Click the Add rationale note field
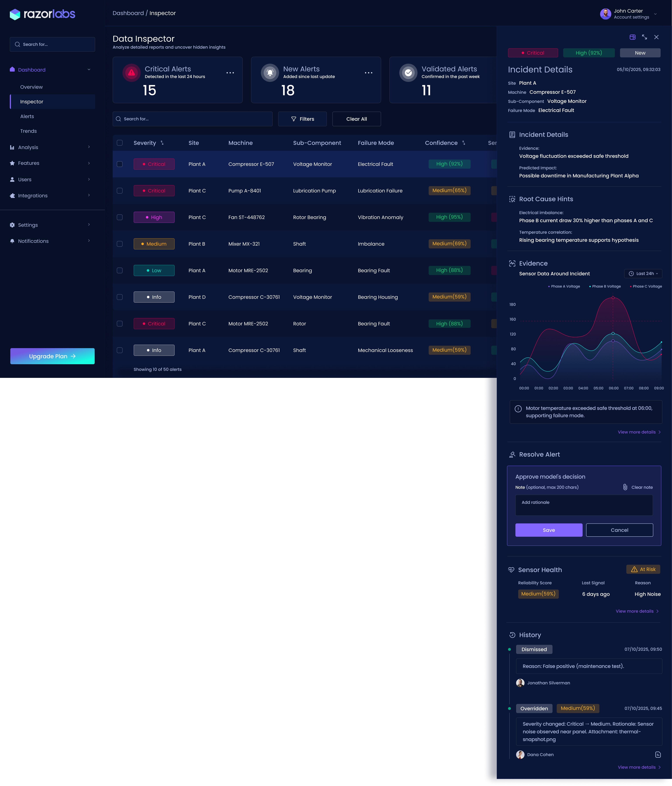672x786 pixels. pyautogui.click(x=584, y=505)
